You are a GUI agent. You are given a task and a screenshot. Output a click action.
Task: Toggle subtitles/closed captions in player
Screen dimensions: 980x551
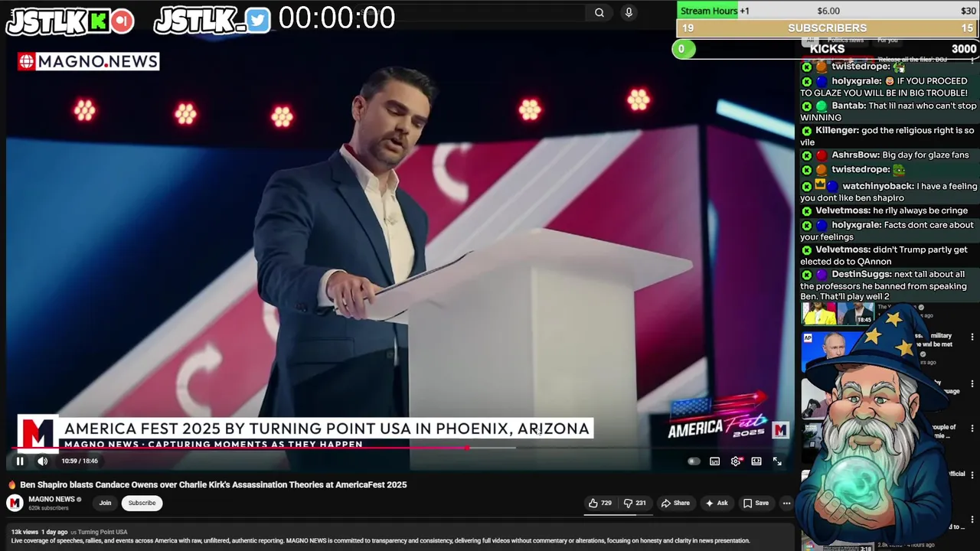click(x=714, y=461)
